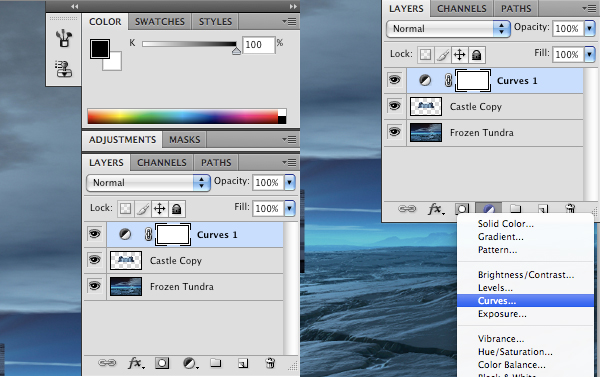Open the Clone Source panel icon
This screenshot has width=600, height=377.
[64, 69]
